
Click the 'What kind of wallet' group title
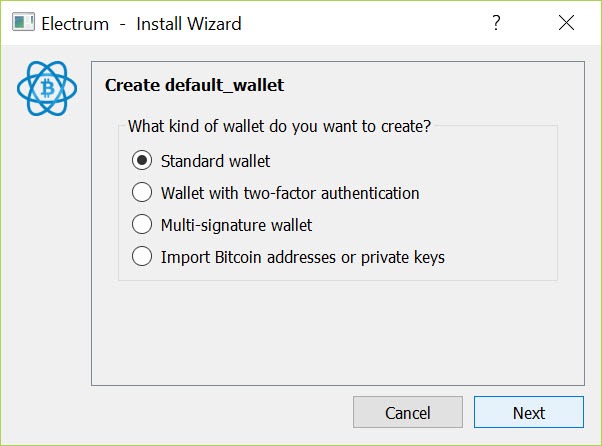(x=280, y=126)
